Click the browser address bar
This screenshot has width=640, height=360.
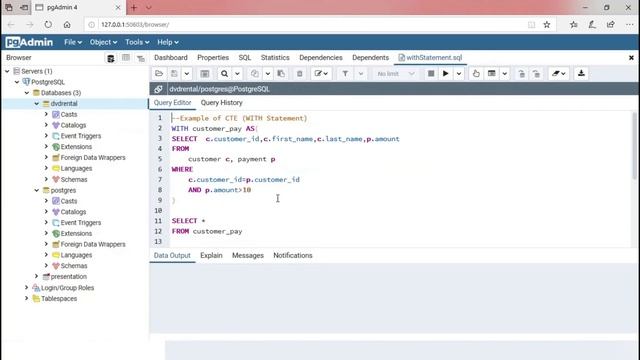click(x=308, y=24)
